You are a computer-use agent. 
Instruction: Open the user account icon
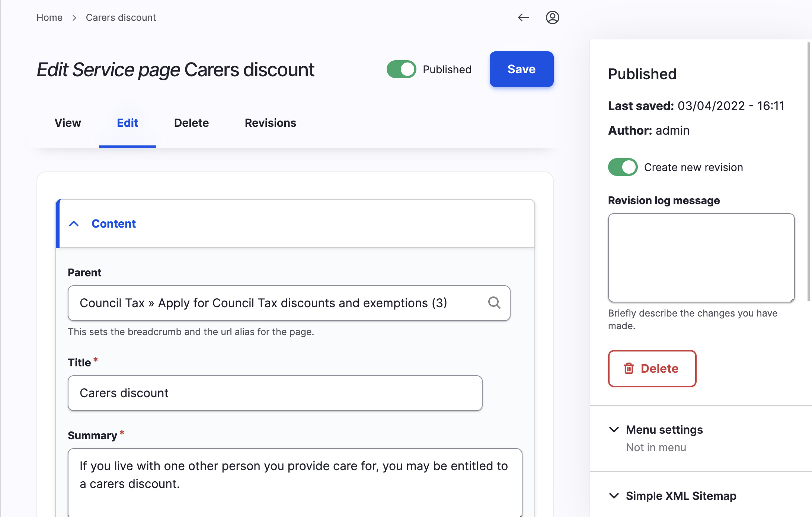(x=552, y=17)
